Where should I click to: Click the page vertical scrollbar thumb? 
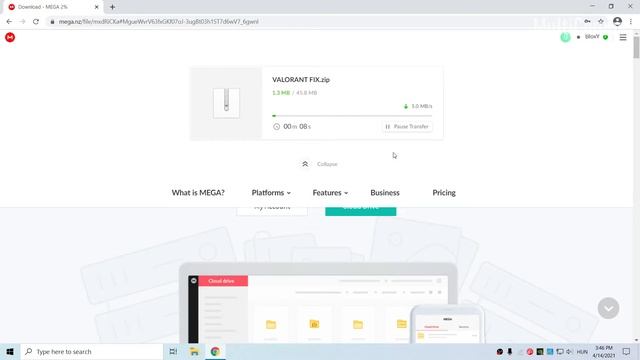pyautogui.click(x=636, y=47)
